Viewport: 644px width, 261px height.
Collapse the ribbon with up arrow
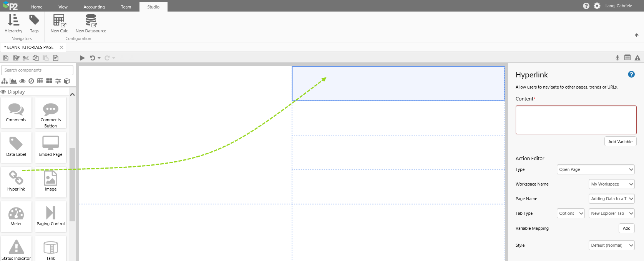pyautogui.click(x=637, y=35)
